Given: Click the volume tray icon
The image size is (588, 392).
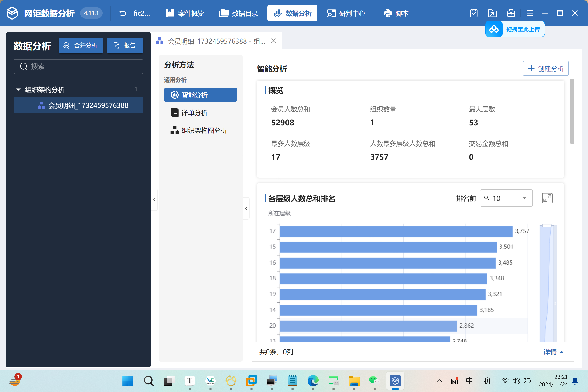Looking at the screenshot, I should [x=516, y=381].
